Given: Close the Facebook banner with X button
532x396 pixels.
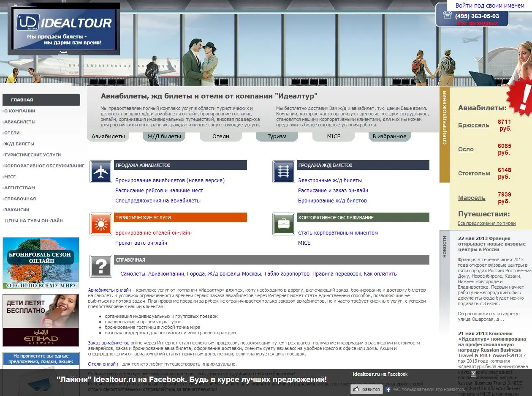Looking at the screenshot, I should click(473, 374).
